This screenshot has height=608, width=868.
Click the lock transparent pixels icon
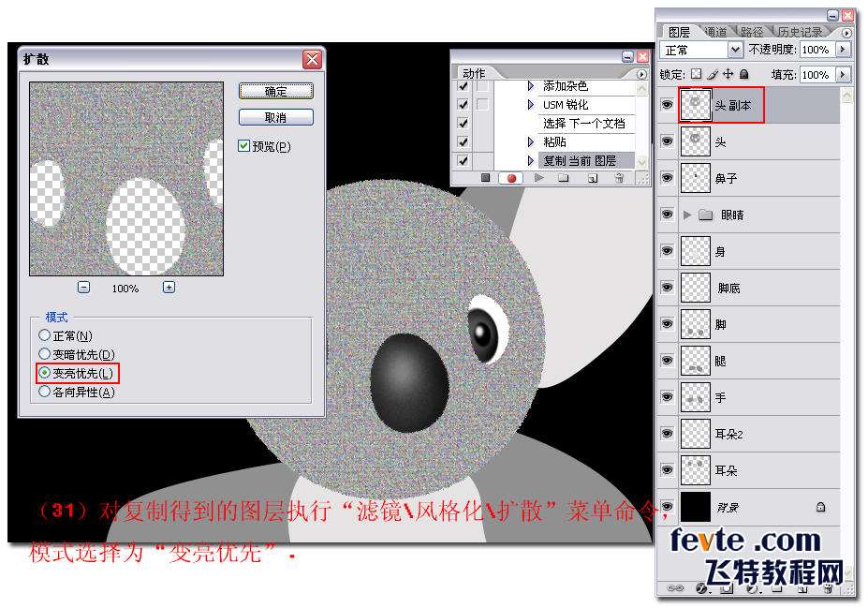click(696, 74)
